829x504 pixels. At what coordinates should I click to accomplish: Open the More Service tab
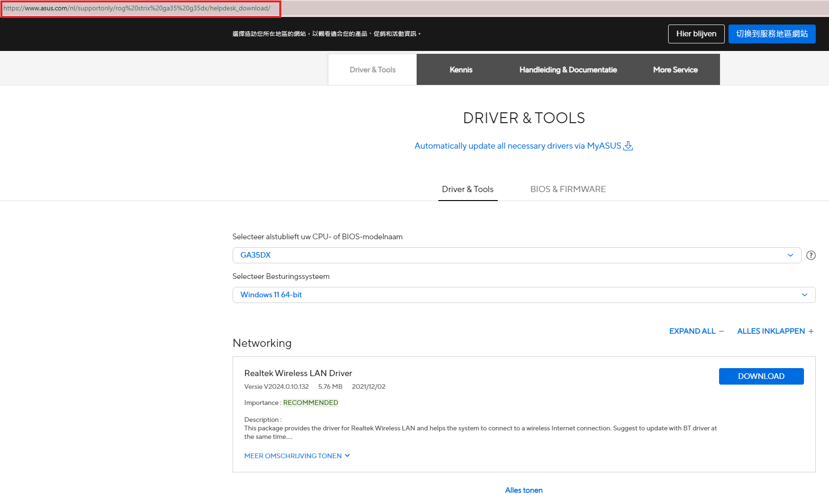(675, 70)
